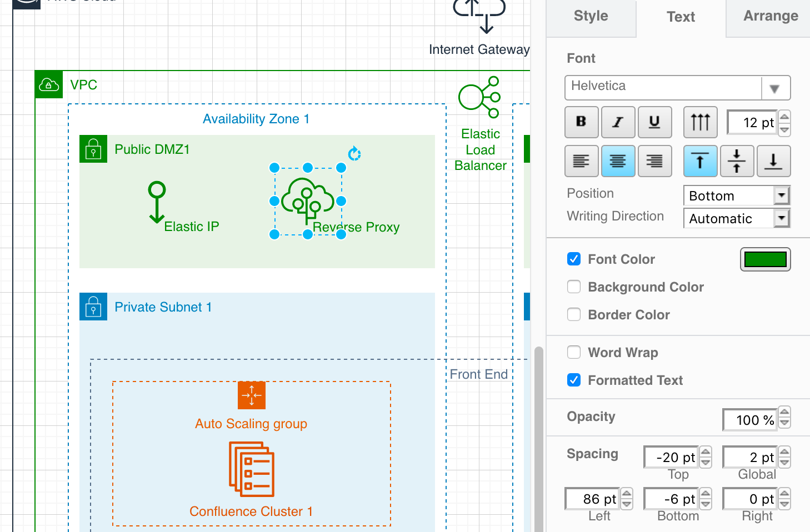Viewport: 810px width, 532px height.
Task: Uncheck the Font Color option
Action: pyautogui.click(x=573, y=259)
